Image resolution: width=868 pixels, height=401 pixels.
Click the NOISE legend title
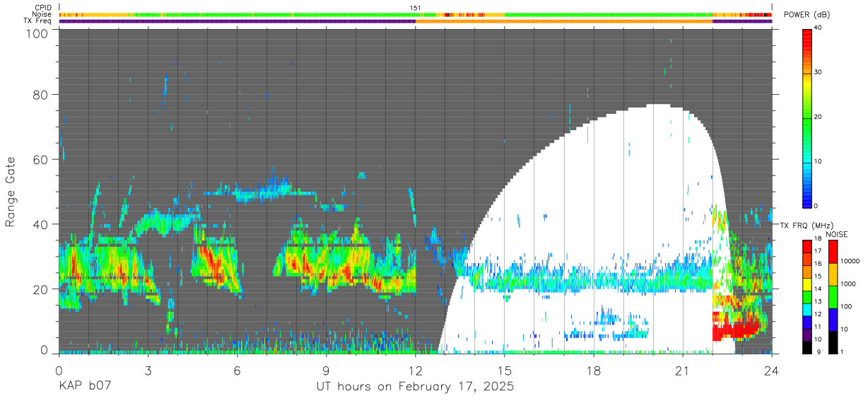click(838, 234)
